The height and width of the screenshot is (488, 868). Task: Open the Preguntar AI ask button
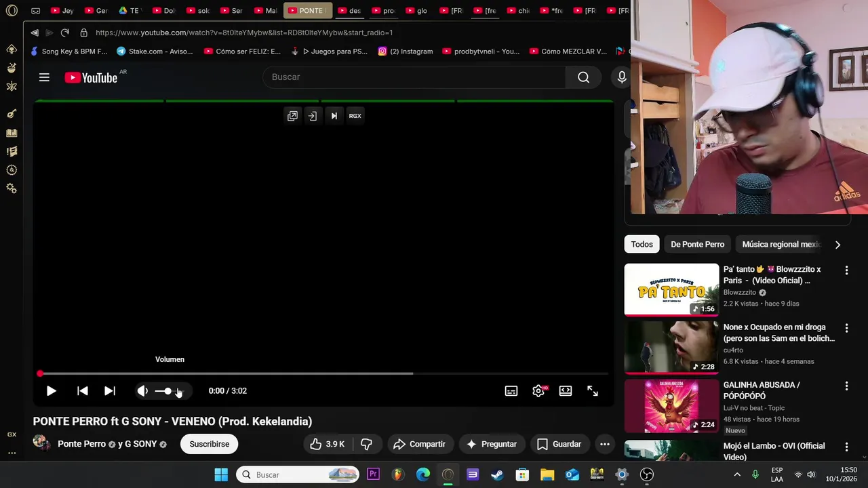(492, 444)
